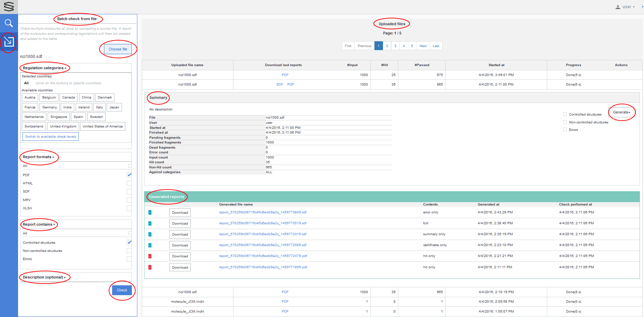Collapse the Report formats section
The height and width of the screenshot is (317, 644).
[x=39, y=157]
